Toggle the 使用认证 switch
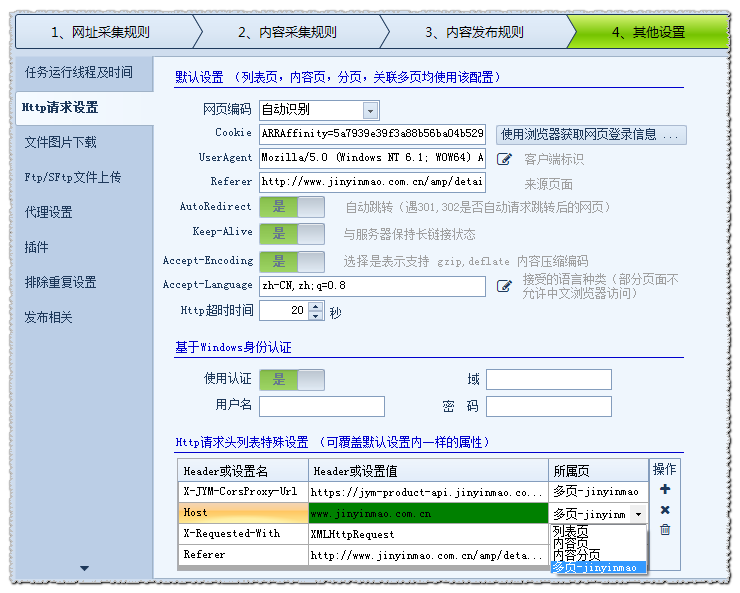Image resolution: width=740 pixels, height=593 pixels. pyautogui.click(x=292, y=380)
